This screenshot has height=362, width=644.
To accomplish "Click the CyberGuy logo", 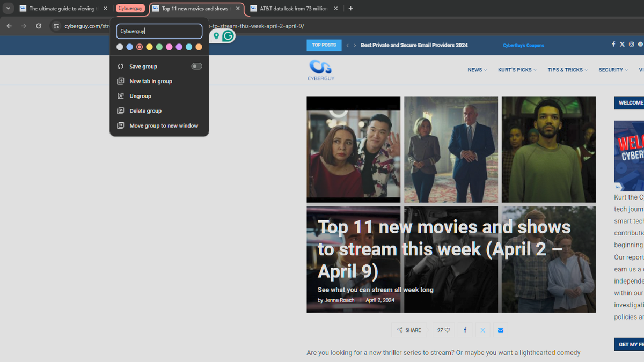I will point(320,70).
